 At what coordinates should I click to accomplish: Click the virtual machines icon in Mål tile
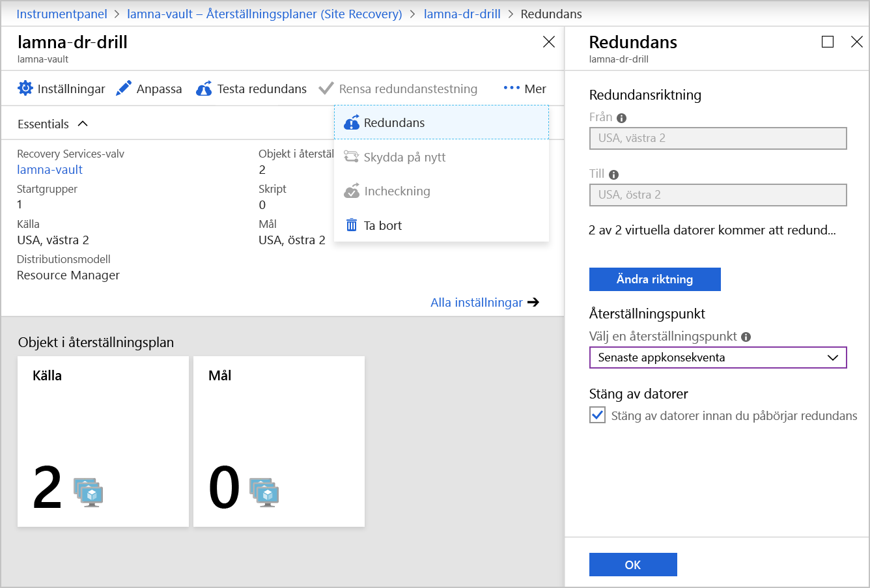264,492
